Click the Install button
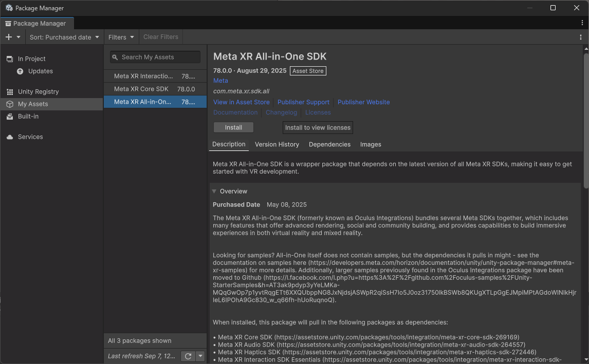The width and height of the screenshot is (589, 364). click(233, 128)
